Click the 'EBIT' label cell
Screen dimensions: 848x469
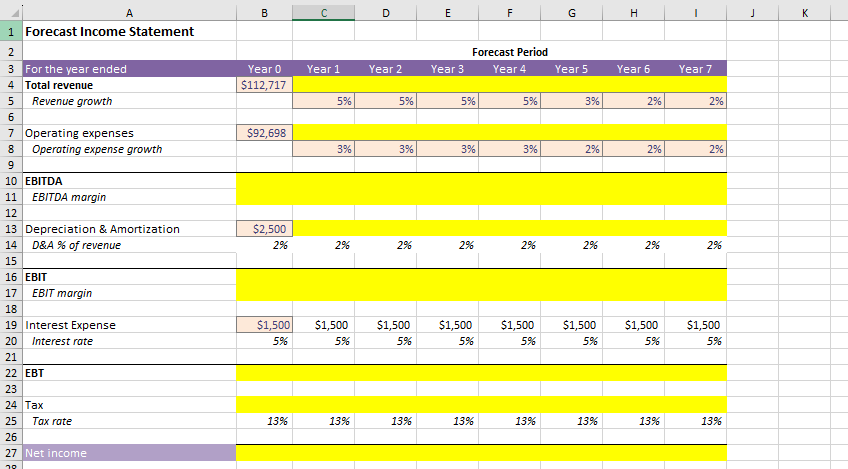click(129, 277)
